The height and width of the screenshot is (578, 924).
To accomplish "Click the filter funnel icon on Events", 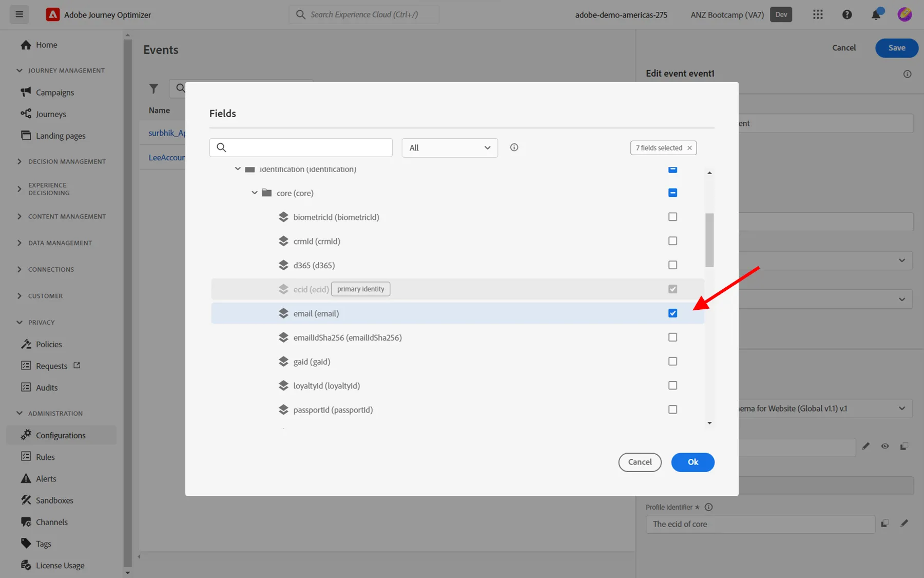I will [x=153, y=88].
